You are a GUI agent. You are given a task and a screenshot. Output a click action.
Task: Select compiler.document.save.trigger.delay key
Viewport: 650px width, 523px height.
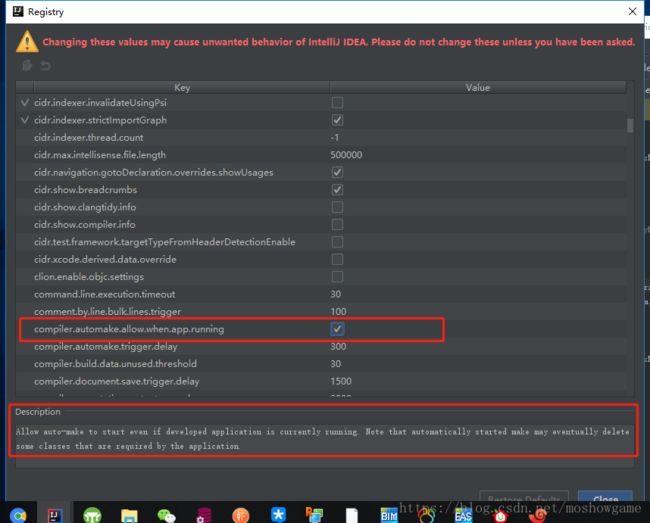tap(116, 381)
